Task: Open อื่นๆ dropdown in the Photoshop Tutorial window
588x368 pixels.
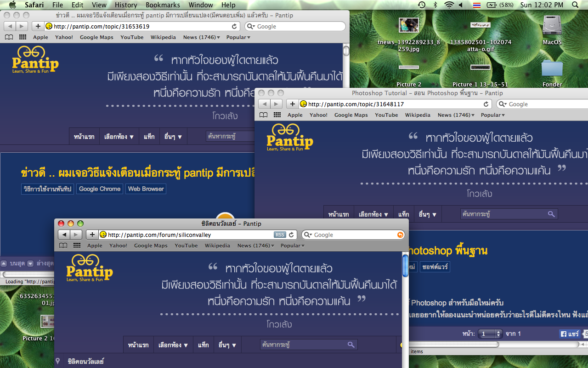Action: click(428, 214)
